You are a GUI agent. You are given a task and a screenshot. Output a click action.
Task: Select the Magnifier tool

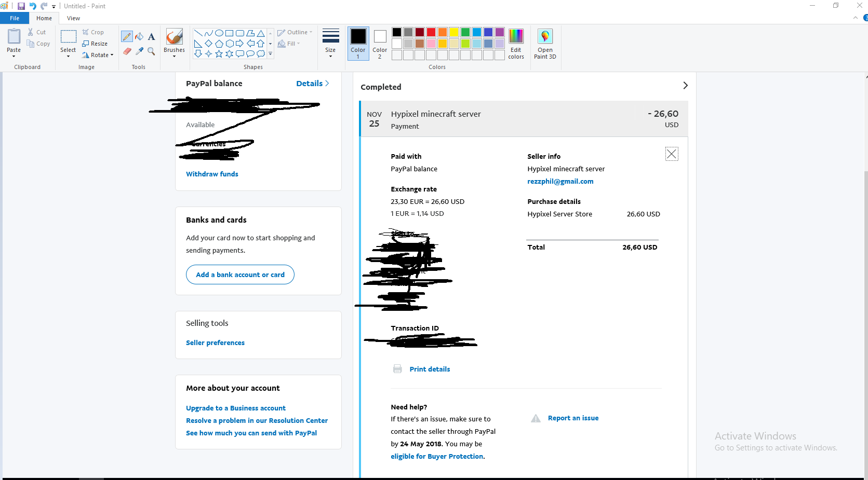151,51
